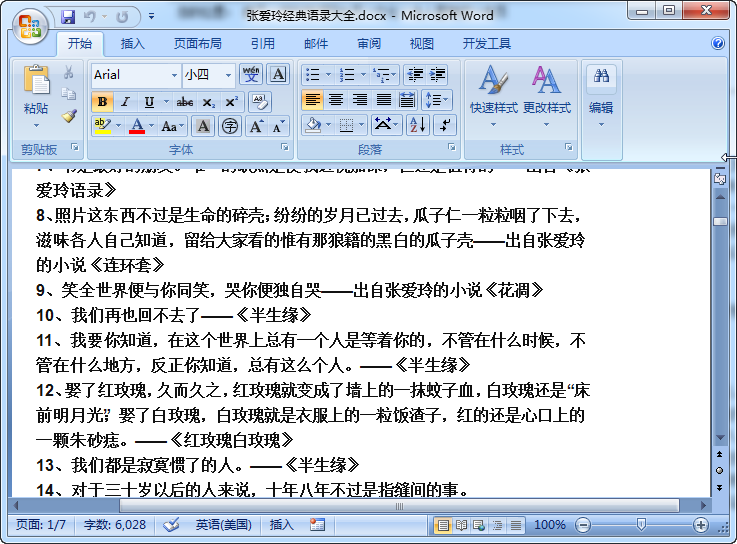Switch to the 插入 tab
The width and height of the screenshot is (737, 544).
point(133,44)
